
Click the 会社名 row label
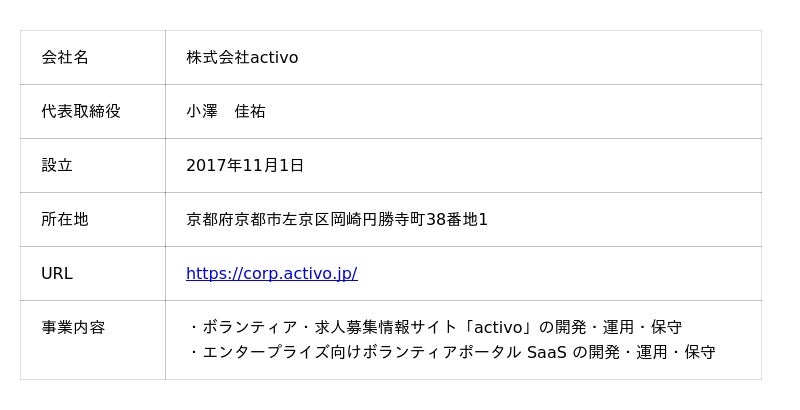[65, 57]
